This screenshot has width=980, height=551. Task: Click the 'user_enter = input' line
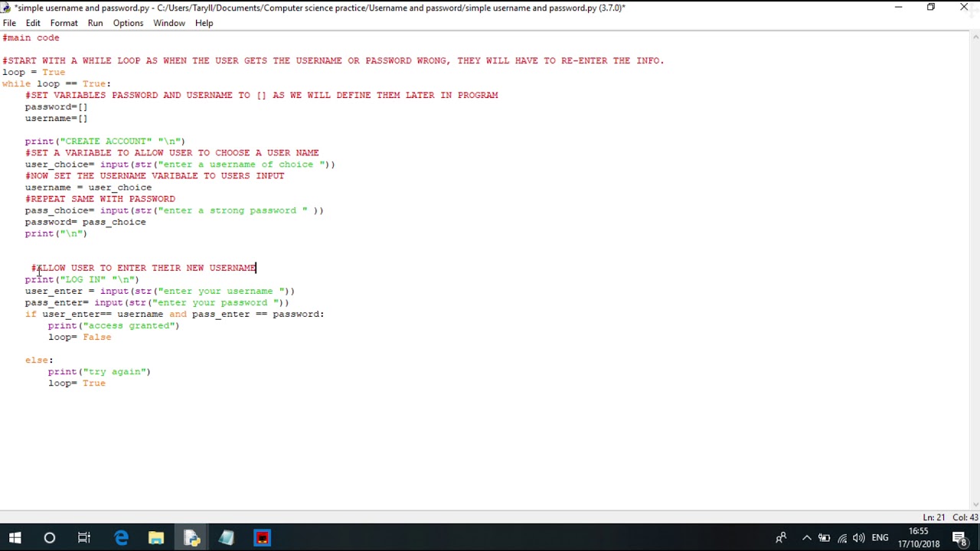click(159, 291)
